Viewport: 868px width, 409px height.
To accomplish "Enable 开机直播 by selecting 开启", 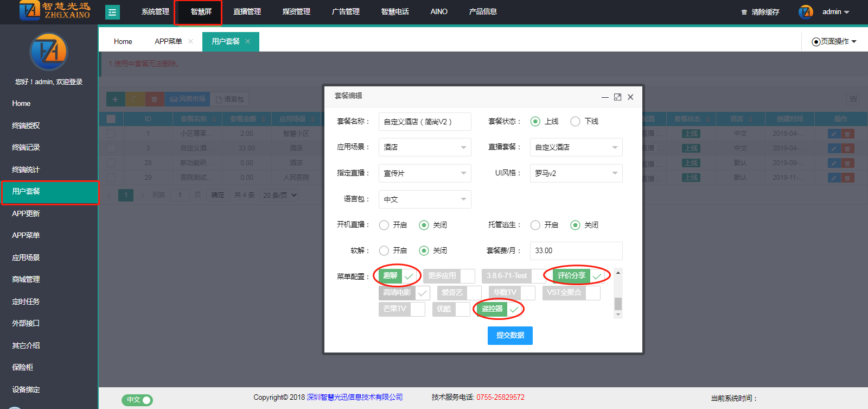I will tap(384, 225).
